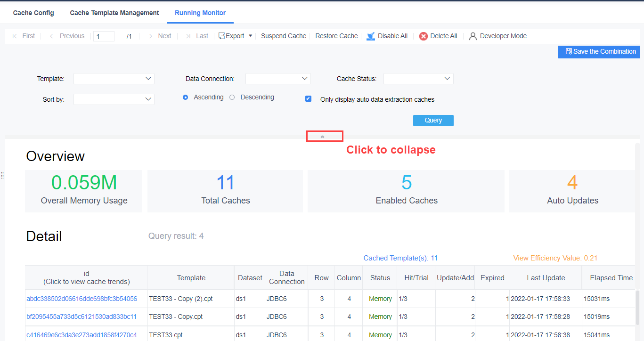Viewport: 644px width, 341px height.
Task: Go to Previous page arrow
Action: 51,36
